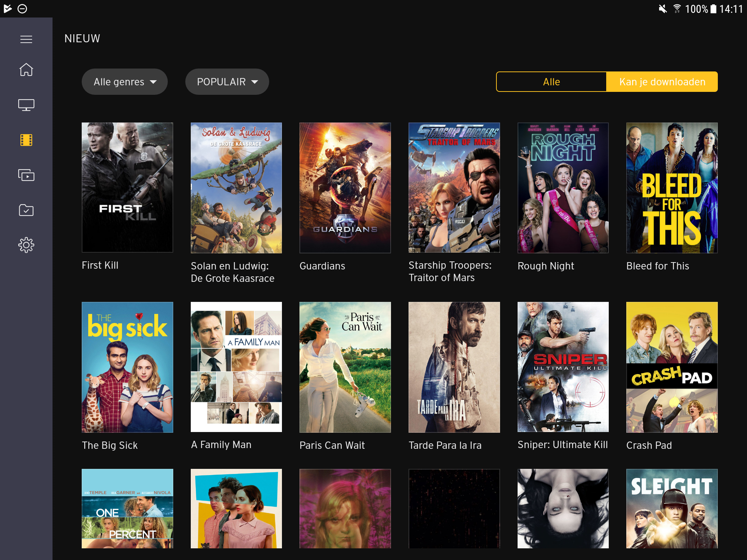Open Sniper: Ultimate Kill poster
The height and width of the screenshot is (560, 747).
click(x=563, y=367)
